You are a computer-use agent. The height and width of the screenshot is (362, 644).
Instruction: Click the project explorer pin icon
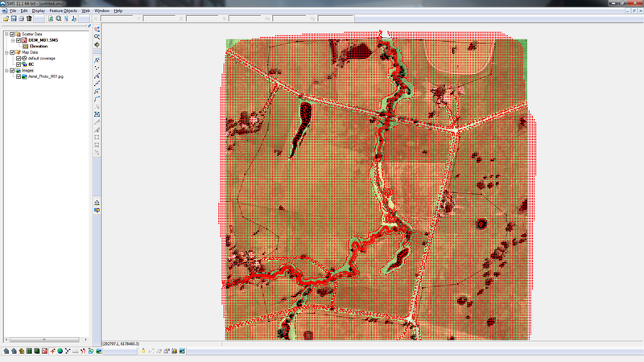pos(89,27)
